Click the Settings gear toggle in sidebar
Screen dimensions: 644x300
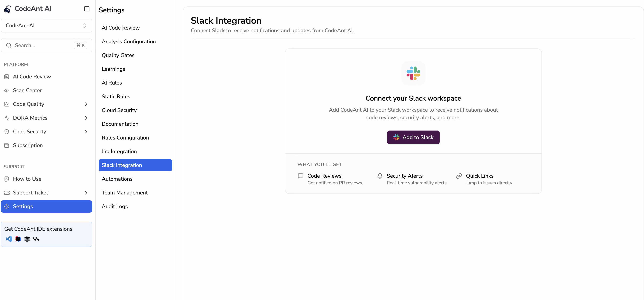7,206
